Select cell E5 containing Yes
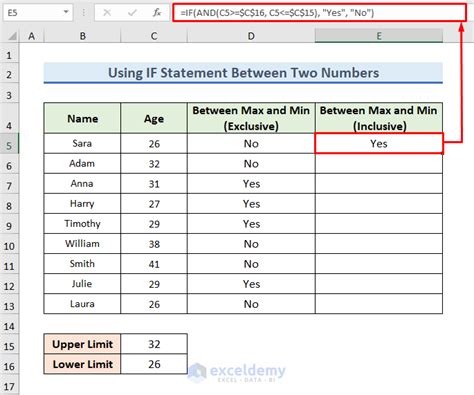474x395 pixels. (x=379, y=144)
